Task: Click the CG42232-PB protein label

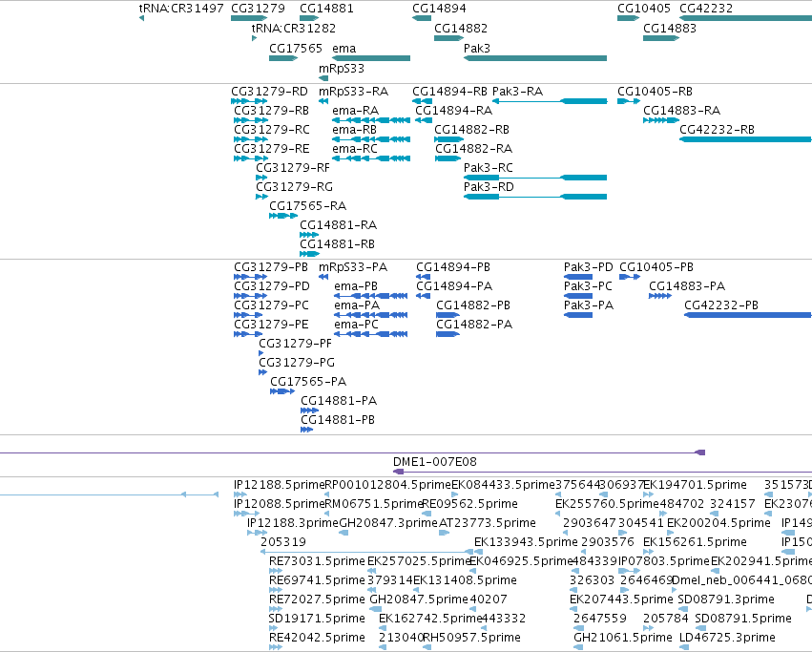Action: click(x=720, y=305)
